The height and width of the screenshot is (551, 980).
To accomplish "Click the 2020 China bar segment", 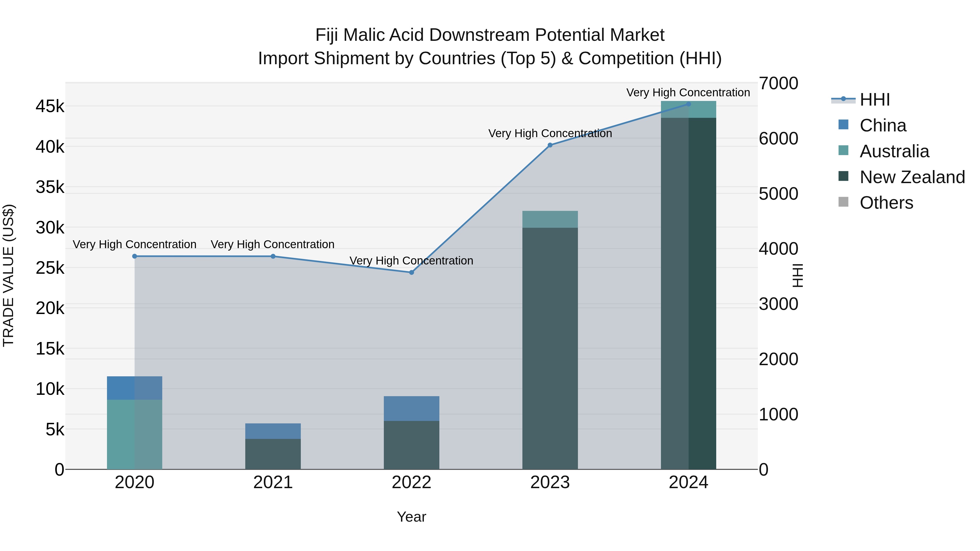I will click(135, 388).
